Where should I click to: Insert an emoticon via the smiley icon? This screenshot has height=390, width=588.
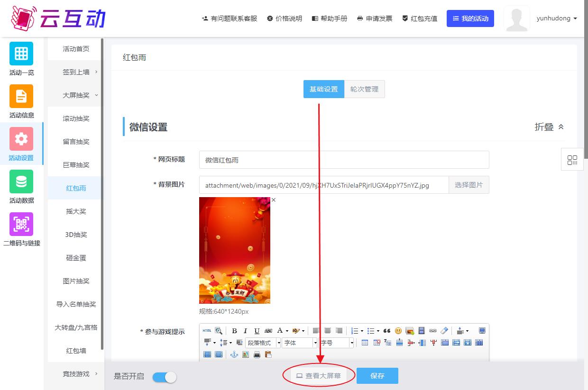(398, 331)
